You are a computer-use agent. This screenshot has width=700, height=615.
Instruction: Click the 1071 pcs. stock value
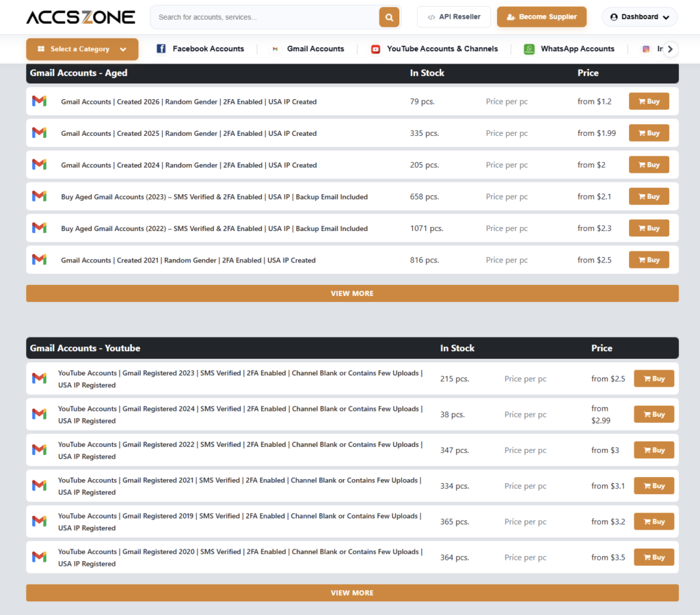click(427, 228)
